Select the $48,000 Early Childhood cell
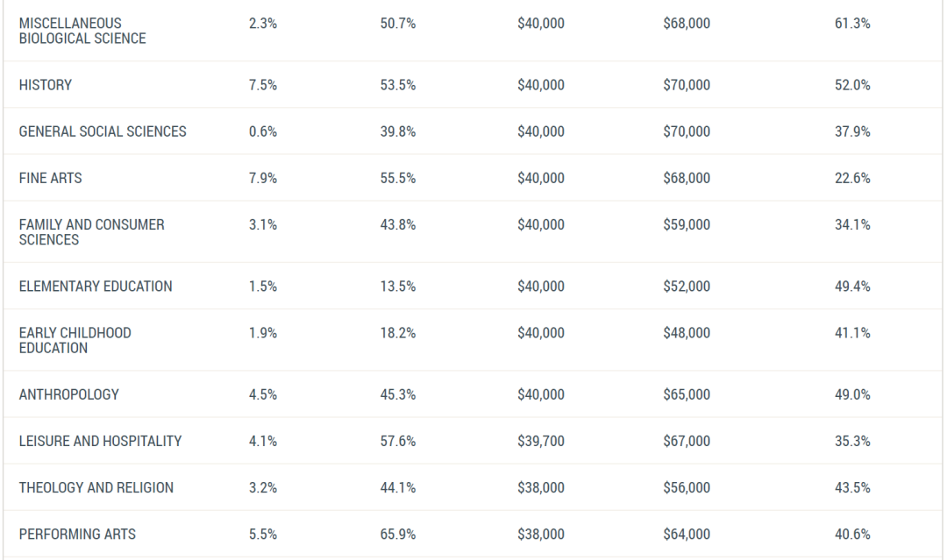Image resolution: width=947 pixels, height=560 pixels. 687,332
